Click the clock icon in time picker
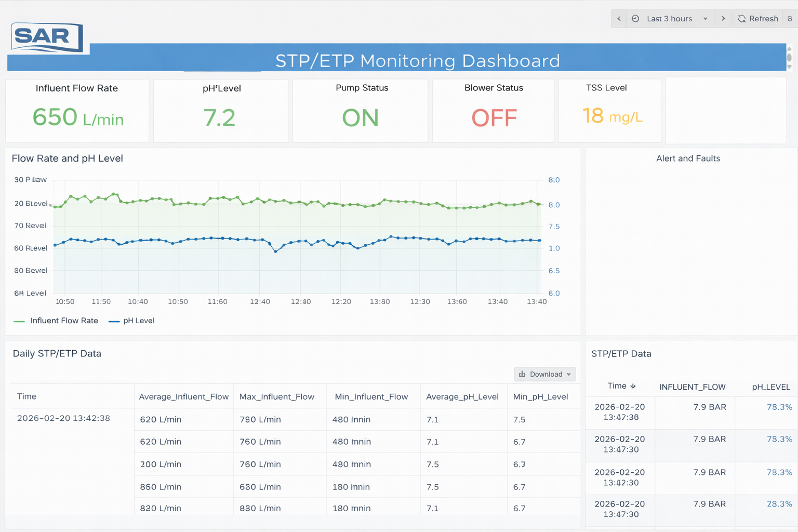Screen dimensions: 798x532 [x=635, y=19]
